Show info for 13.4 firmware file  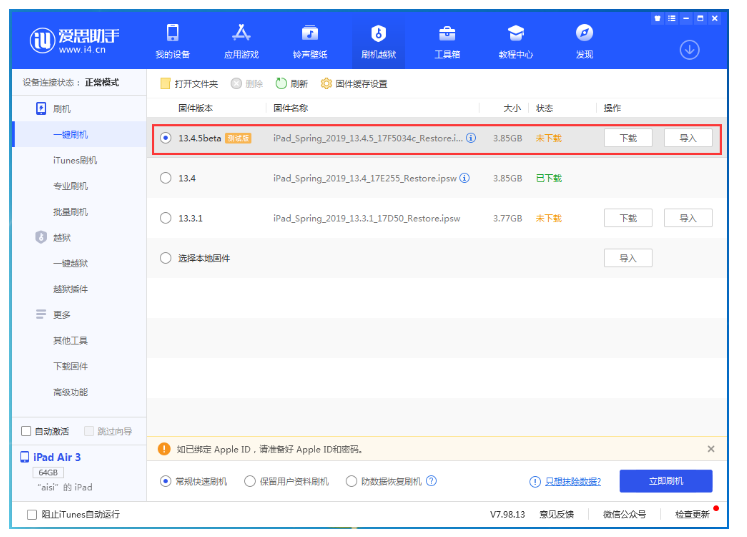point(464,178)
